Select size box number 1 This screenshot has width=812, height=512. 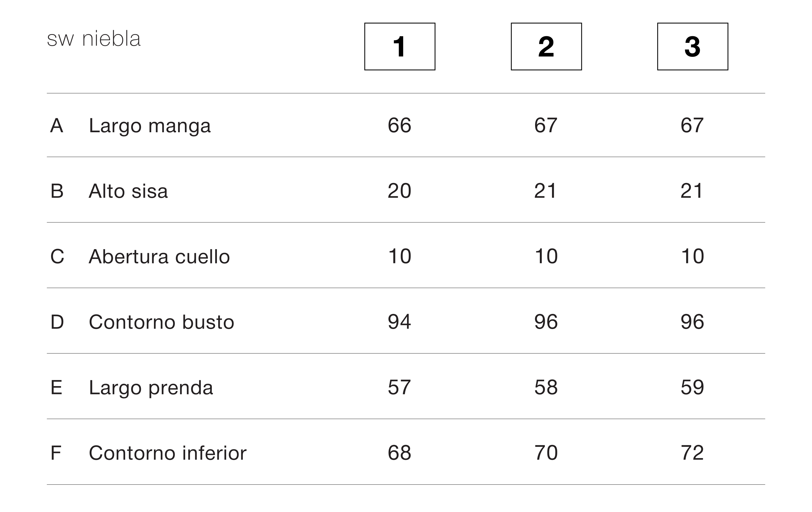[x=400, y=47]
